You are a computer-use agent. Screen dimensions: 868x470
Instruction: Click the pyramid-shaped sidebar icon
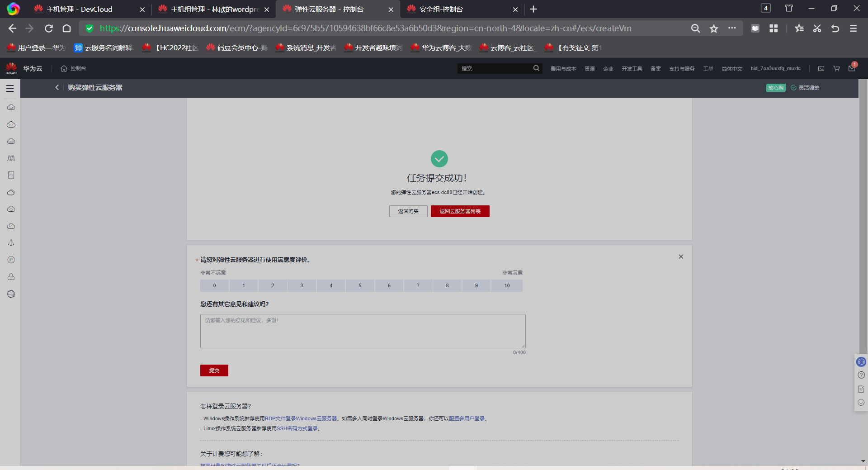[11, 243]
